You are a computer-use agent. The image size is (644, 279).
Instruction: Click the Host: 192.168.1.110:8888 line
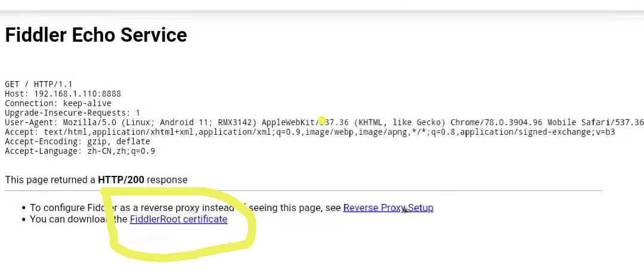pos(63,94)
